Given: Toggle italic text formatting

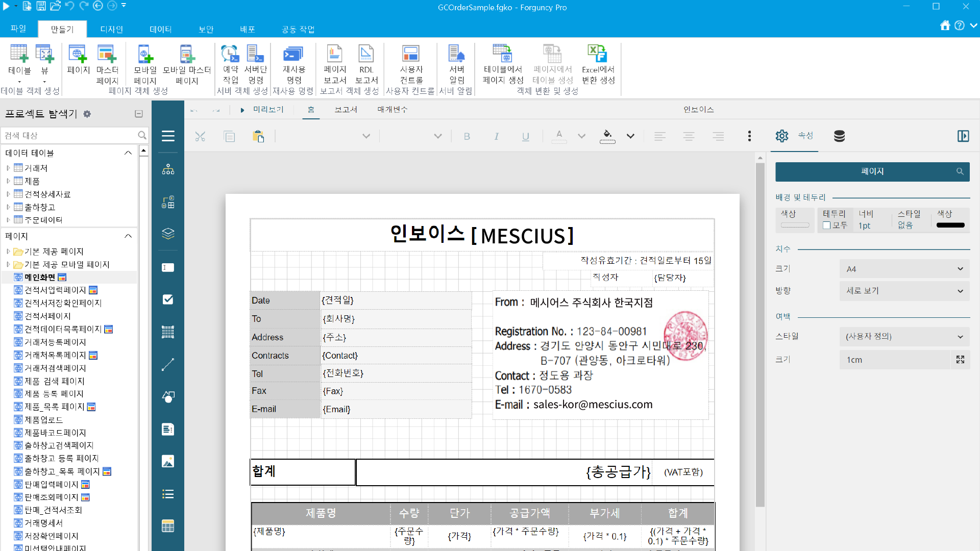Looking at the screenshot, I should point(496,136).
